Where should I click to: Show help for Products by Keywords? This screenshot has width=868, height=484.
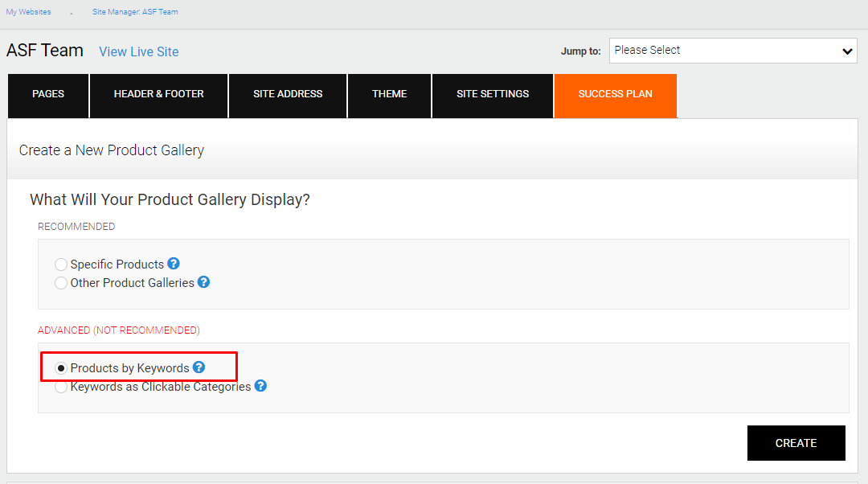pyautogui.click(x=199, y=367)
